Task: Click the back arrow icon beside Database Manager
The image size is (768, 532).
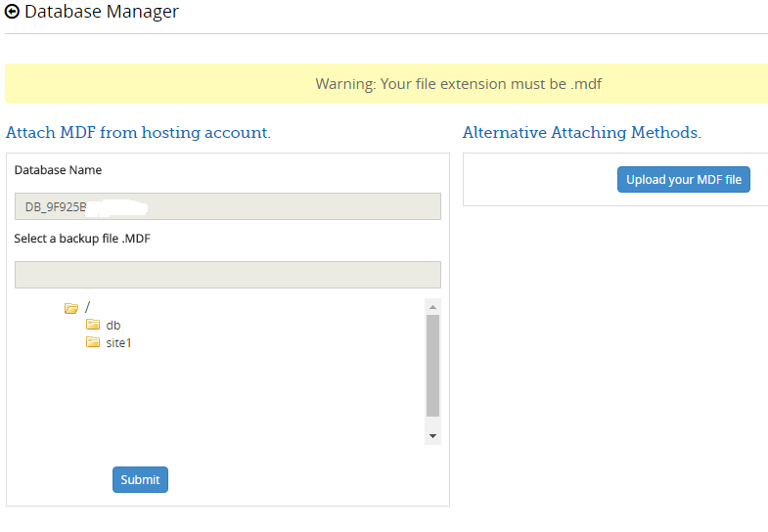Action: click(x=12, y=12)
